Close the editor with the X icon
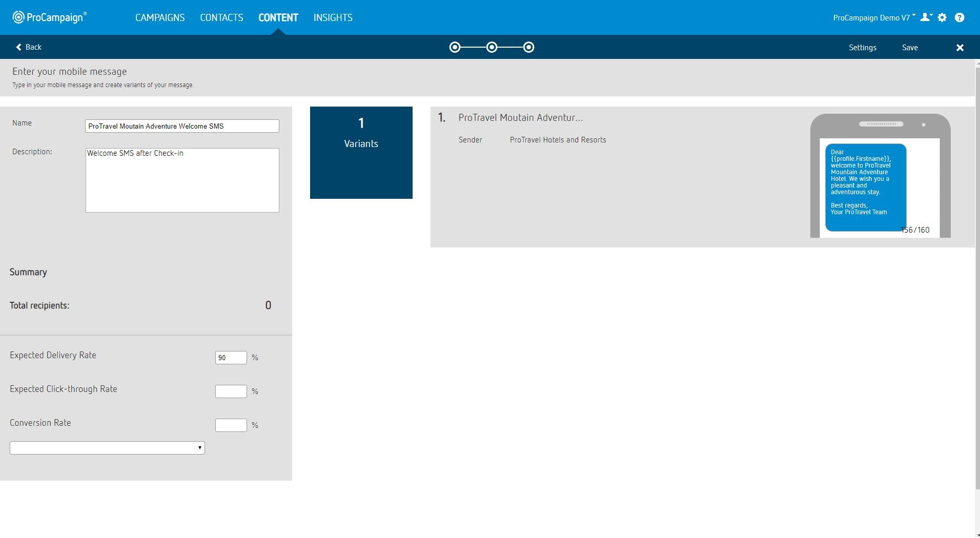Image resolution: width=980 pixels, height=538 pixels. pos(960,48)
